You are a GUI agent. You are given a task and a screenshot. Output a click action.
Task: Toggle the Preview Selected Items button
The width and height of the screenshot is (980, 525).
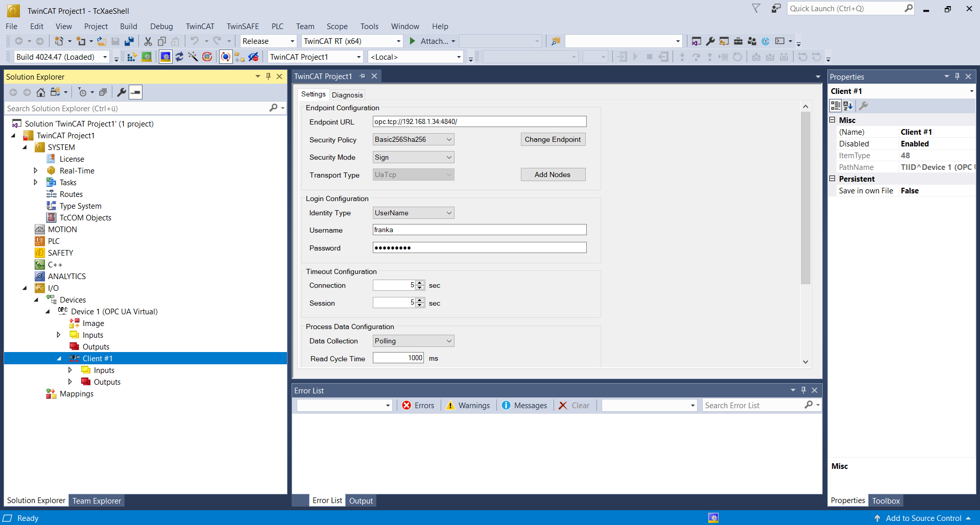click(x=135, y=92)
